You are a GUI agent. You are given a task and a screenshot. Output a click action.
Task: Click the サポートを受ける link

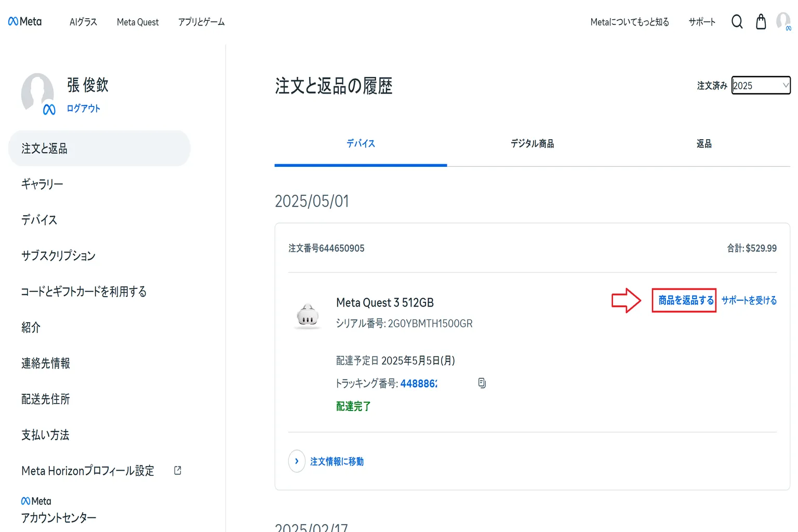point(749,300)
